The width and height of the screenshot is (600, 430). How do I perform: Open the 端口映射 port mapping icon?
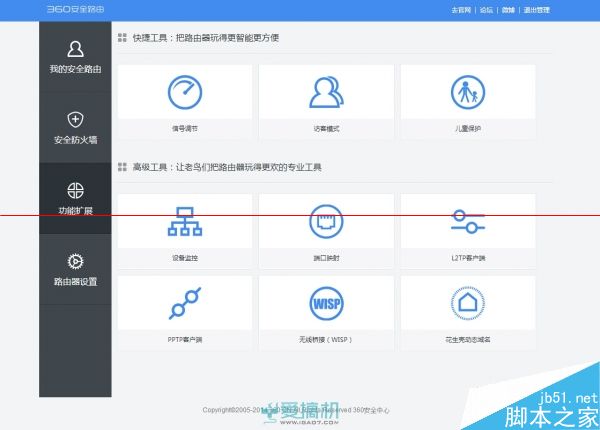coord(326,221)
